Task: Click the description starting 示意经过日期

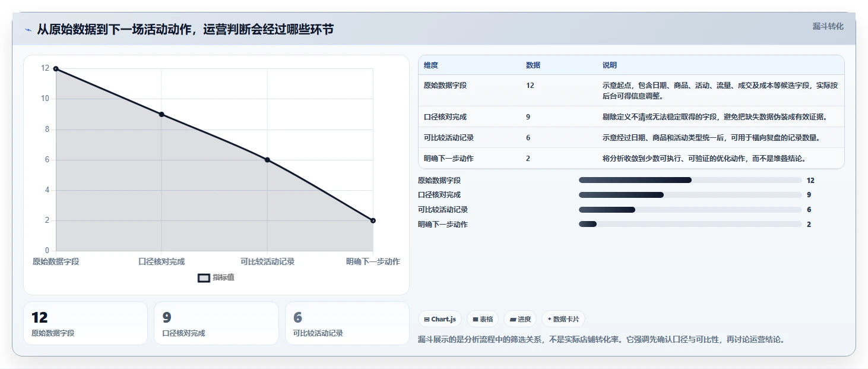Action: pos(711,138)
